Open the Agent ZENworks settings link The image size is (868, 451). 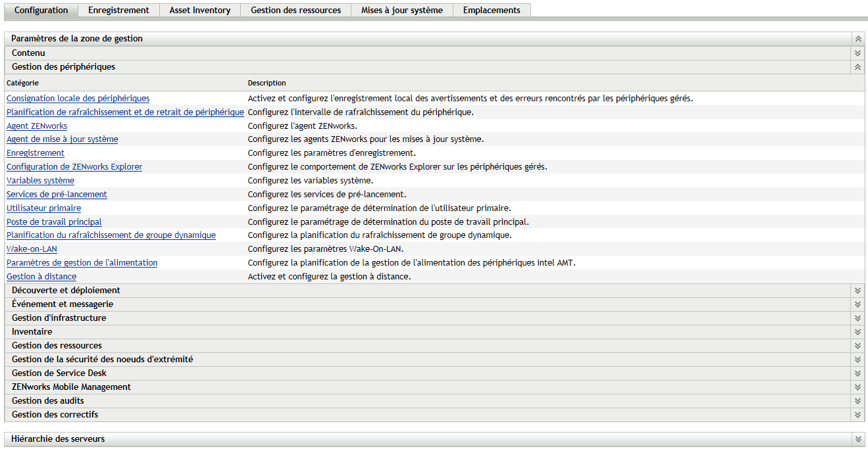(x=37, y=126)
